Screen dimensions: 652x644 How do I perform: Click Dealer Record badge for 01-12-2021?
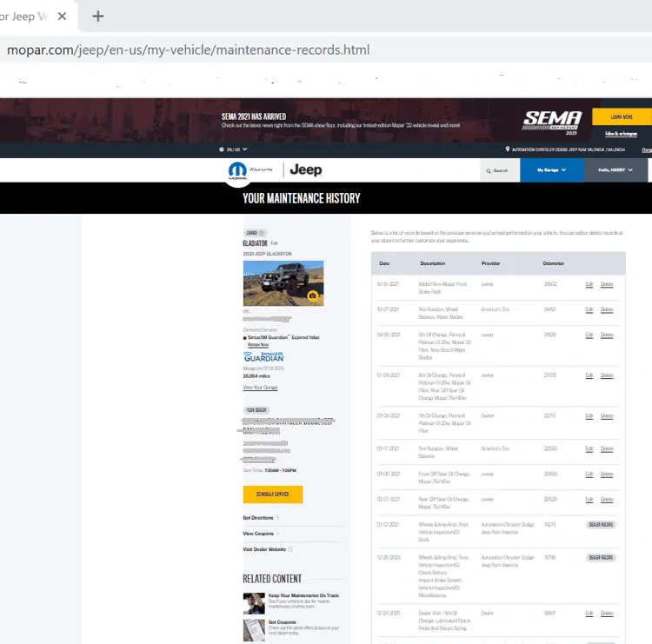pyautogui.click(x=601, y=525)
